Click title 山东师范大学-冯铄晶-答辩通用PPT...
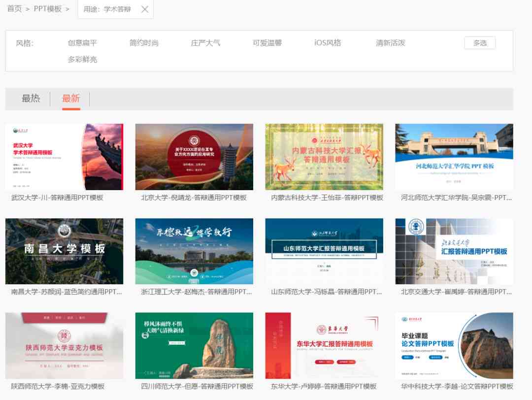 [327, 292]
